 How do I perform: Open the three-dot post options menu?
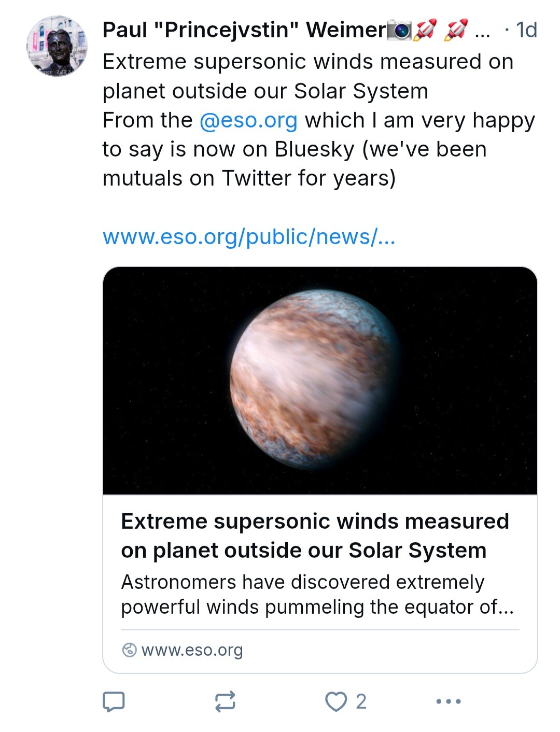tap(449, 701)
